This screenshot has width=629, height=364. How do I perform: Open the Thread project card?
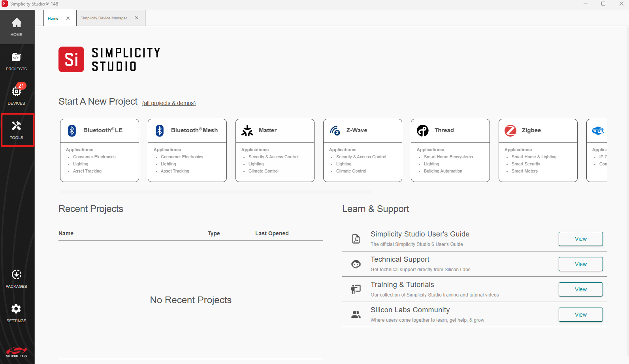click(450, 150)
